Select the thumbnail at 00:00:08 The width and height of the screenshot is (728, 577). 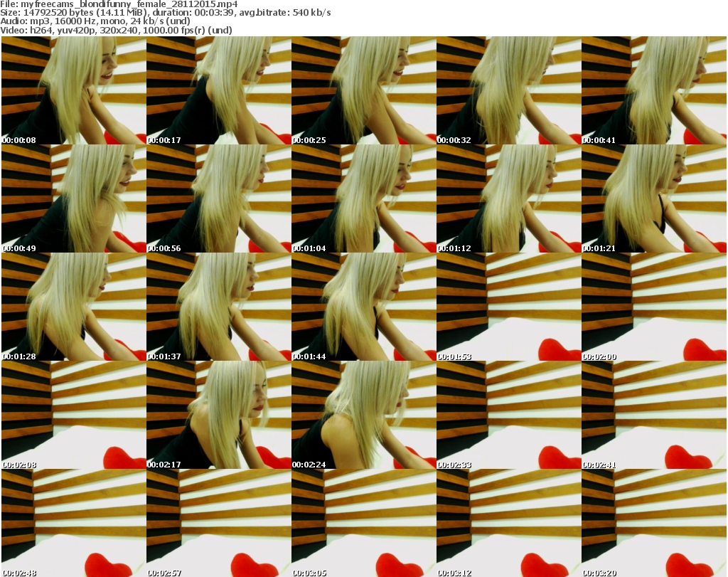(74, 90)
